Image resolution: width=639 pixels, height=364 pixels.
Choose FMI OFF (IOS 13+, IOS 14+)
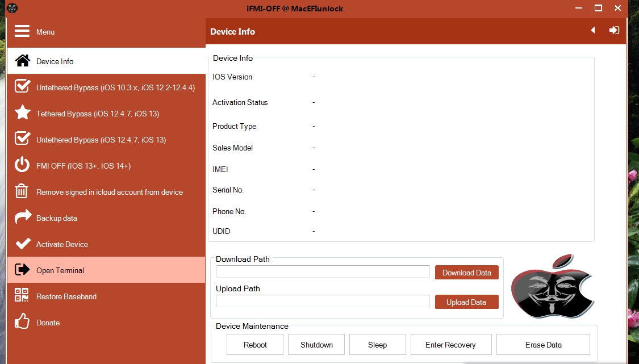coord(106,165)
